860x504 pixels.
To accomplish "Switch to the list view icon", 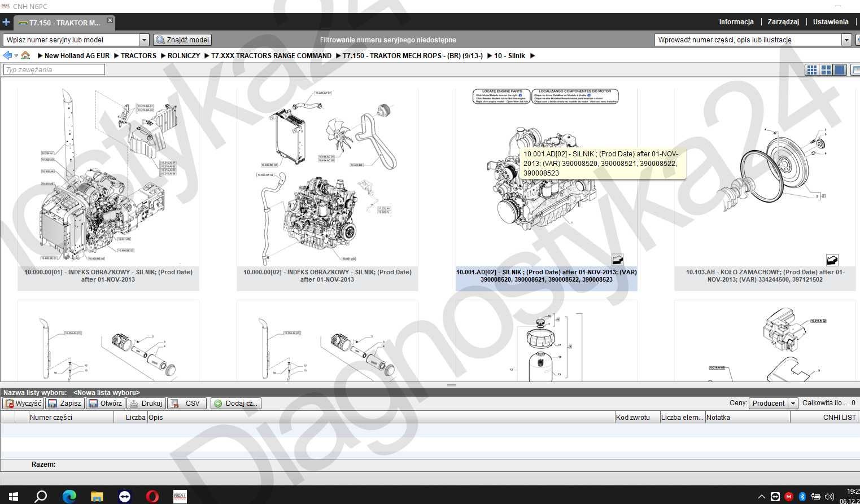I will (x=855, y=70).
